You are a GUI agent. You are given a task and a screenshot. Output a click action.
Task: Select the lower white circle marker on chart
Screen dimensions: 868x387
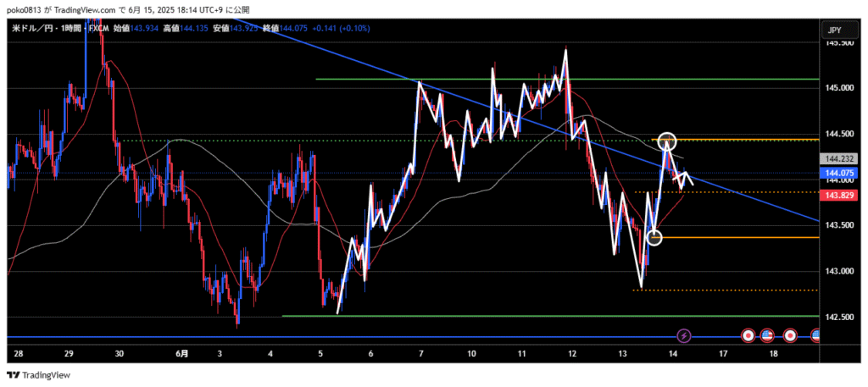(654, 237)
